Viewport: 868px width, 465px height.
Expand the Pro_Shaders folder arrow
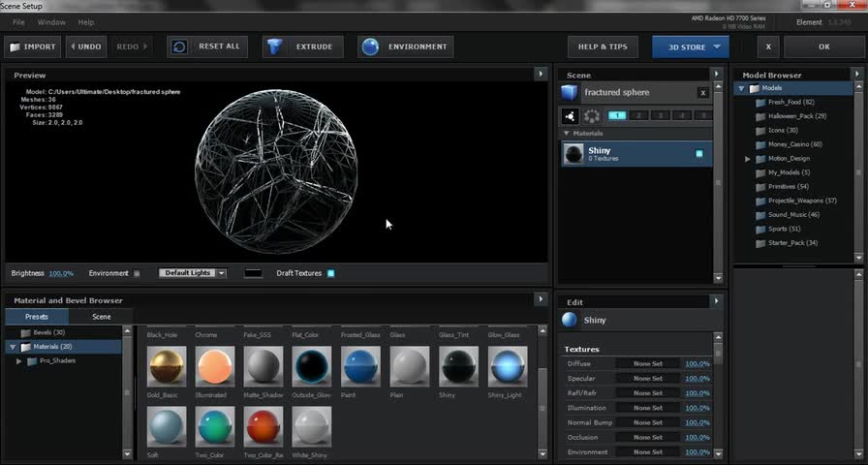[x=18, y=361]
